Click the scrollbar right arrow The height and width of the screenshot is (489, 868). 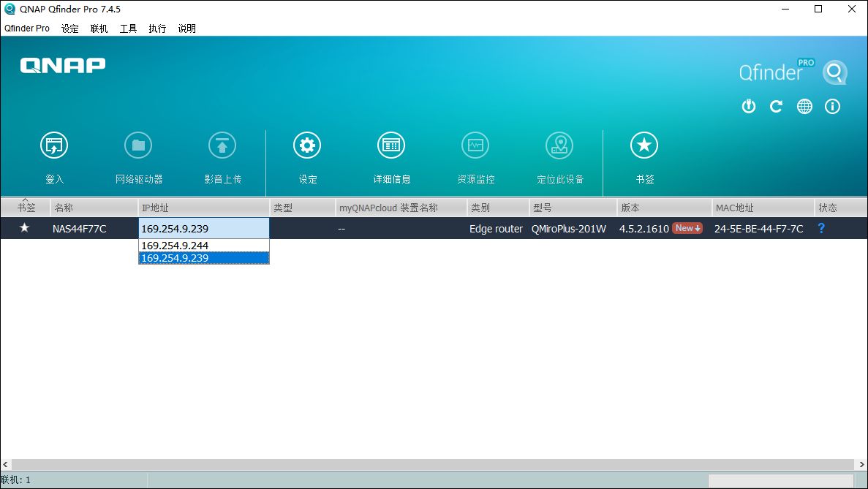click(x=862, y=465)
